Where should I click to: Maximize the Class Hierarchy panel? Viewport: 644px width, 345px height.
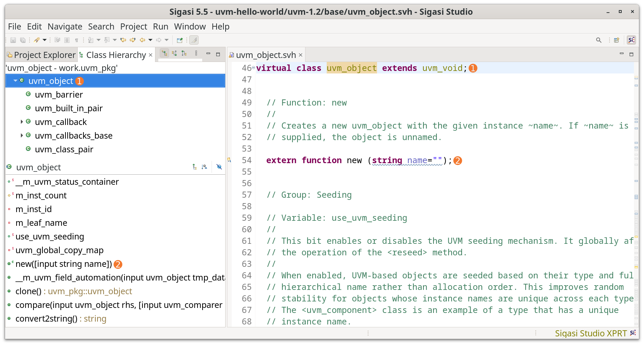click(218, 54)
